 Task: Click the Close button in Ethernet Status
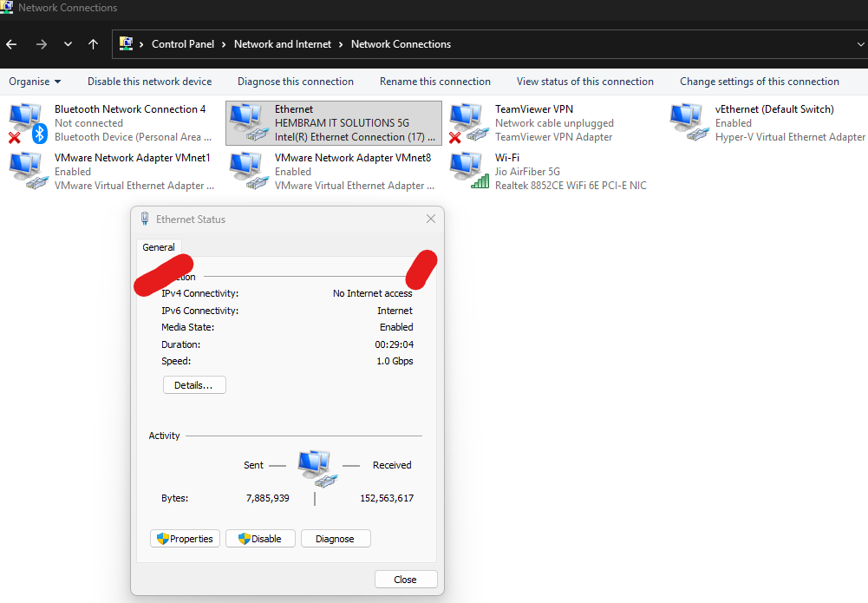pos(406,580)
